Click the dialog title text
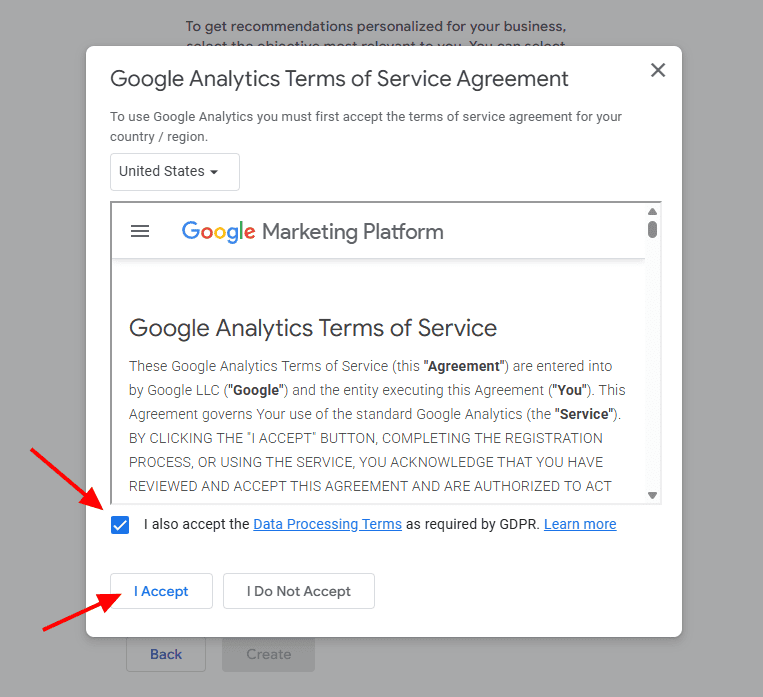 click(x=339, y=79)
